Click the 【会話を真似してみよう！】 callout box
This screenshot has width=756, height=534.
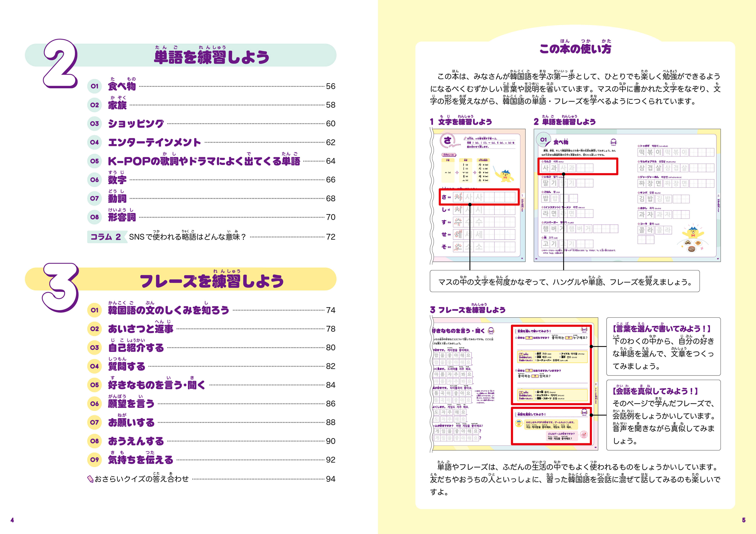(x=663, y=415)
